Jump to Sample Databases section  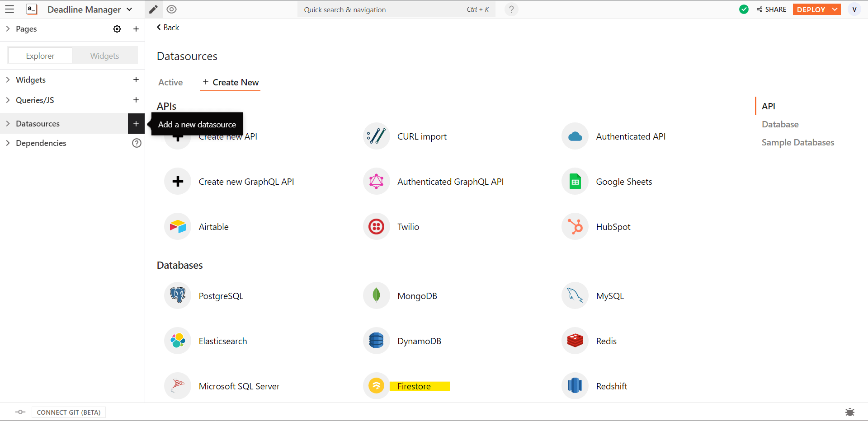(797, 142)
